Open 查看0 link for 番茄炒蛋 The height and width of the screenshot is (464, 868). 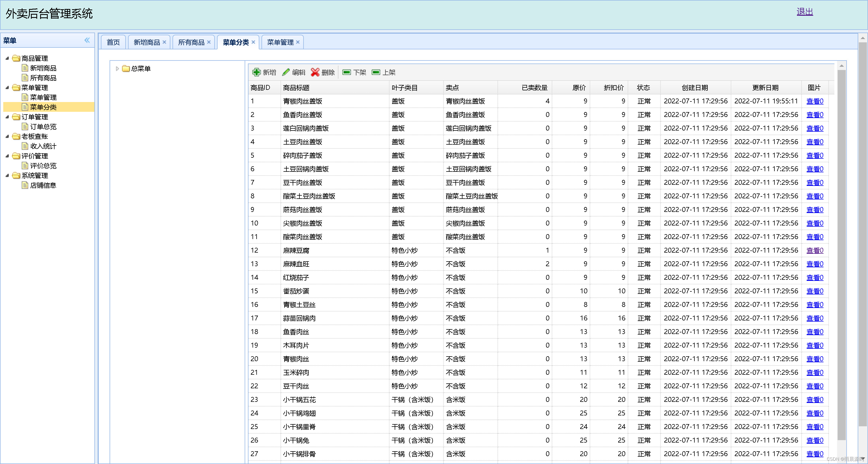tap(815, 291)
